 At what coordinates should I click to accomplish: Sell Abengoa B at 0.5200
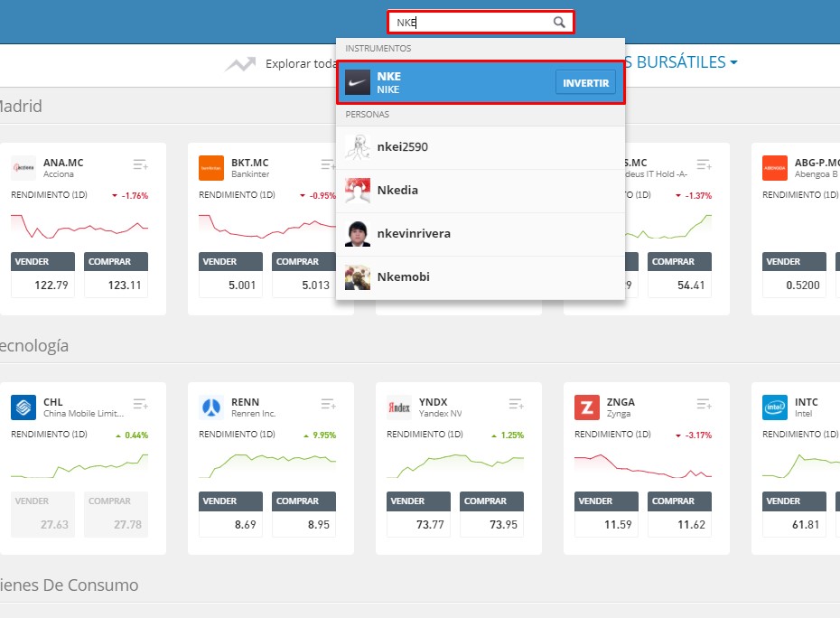pyautogui.click(x=795, y=275)
